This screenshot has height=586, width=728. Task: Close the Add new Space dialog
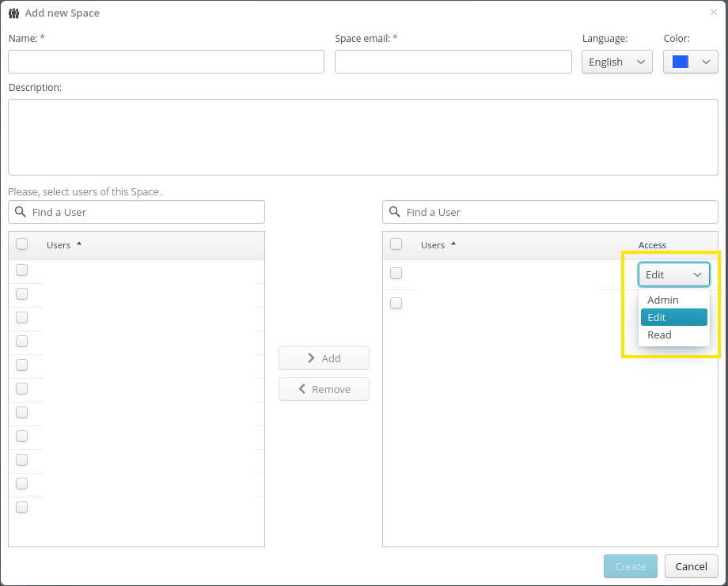[713, 12]
